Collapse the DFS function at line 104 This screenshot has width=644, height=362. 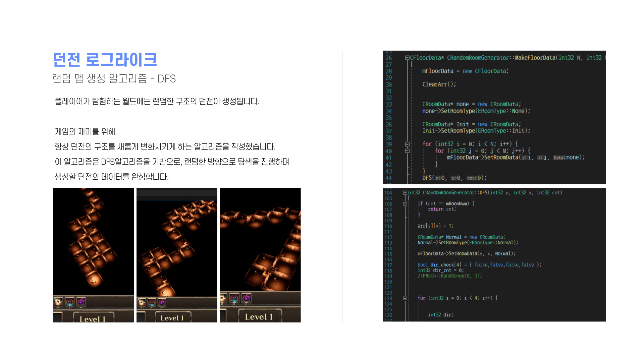pos(405,193)
